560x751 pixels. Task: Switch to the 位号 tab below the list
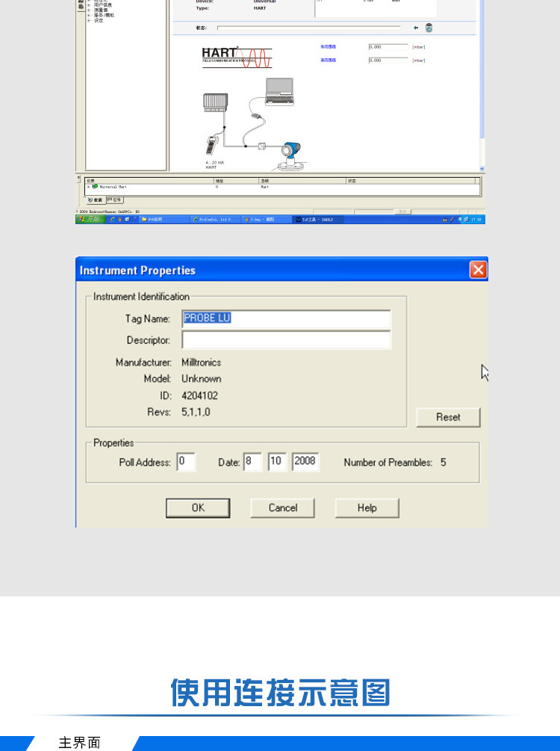point(114,200)
